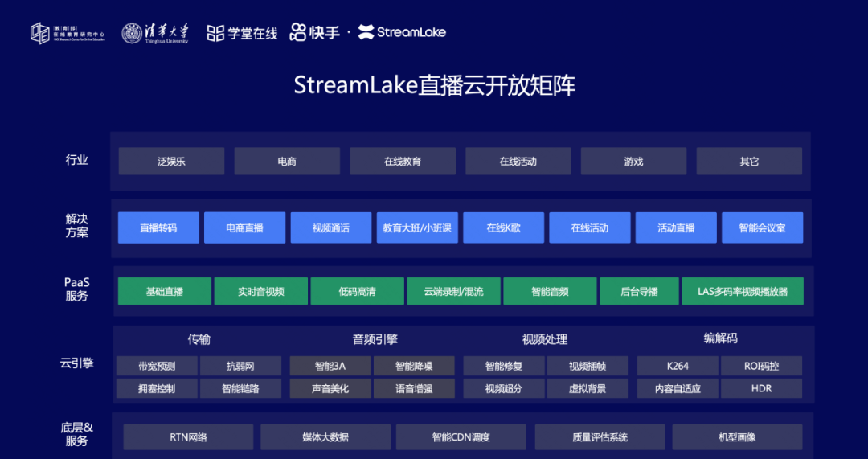The width and height of the screenshot is (868, 459).
Task: Click the 音频引擎 section heading
Action: click(375, 339)
